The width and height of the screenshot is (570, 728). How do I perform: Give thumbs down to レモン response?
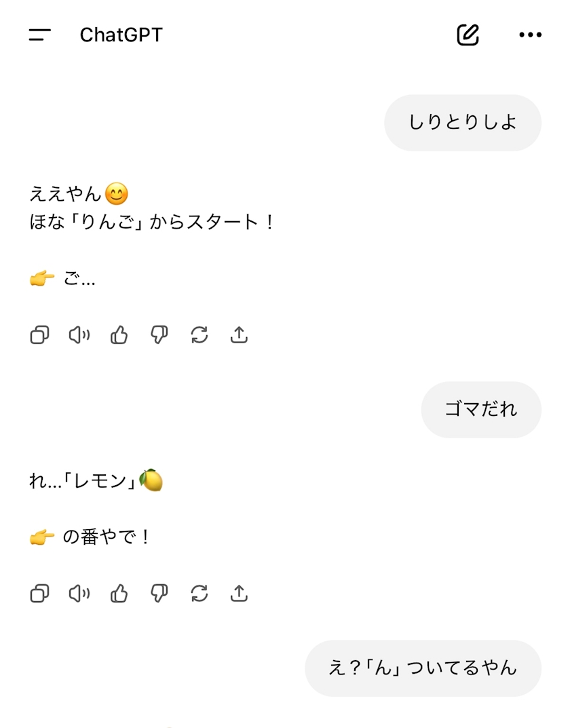click(x=159, y=594)
